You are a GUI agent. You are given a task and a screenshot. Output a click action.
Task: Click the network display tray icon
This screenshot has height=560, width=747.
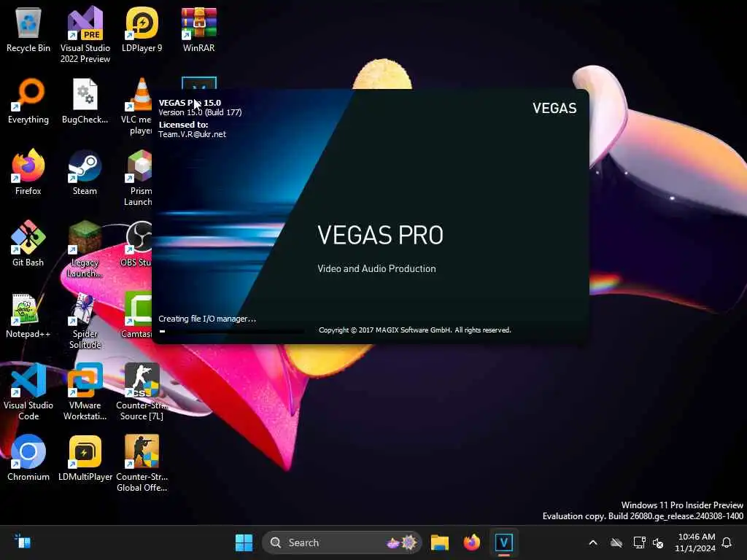[639, 542]
